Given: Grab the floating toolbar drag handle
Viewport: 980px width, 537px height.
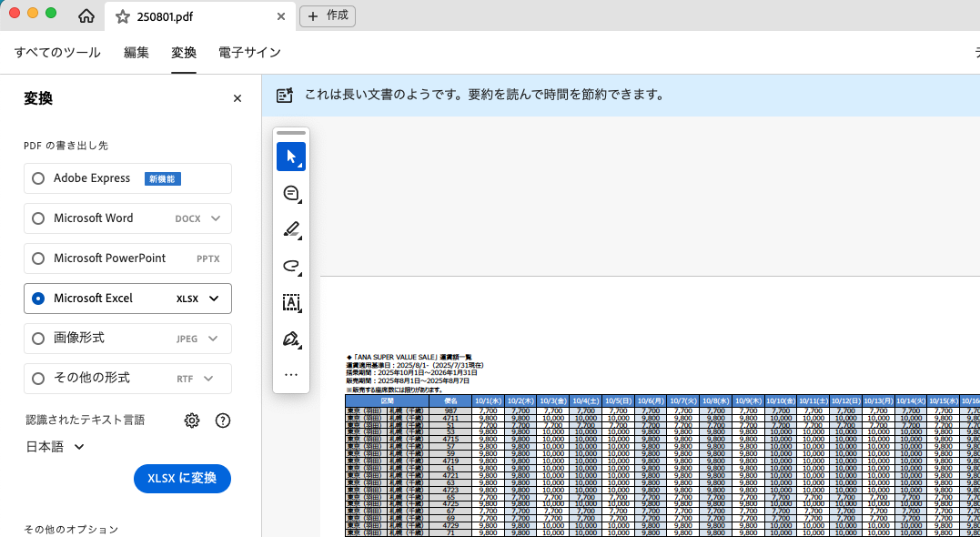Looking at the screenshot, I should (291, 133).
